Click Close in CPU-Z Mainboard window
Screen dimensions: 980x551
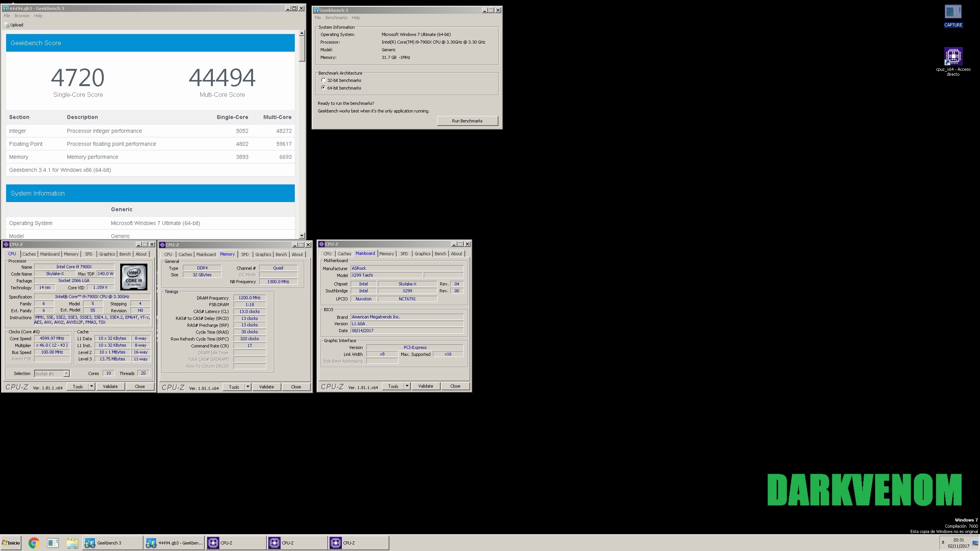455,386
